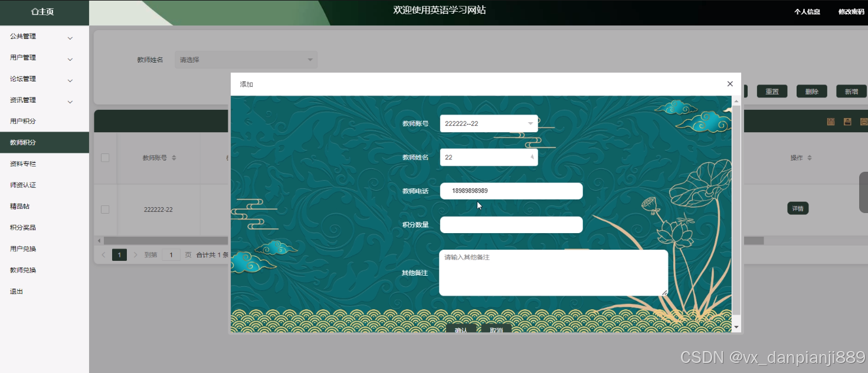Open 积分奖品 in the sidebar
This screenshot has width=868, height=373.
[44, 227]
